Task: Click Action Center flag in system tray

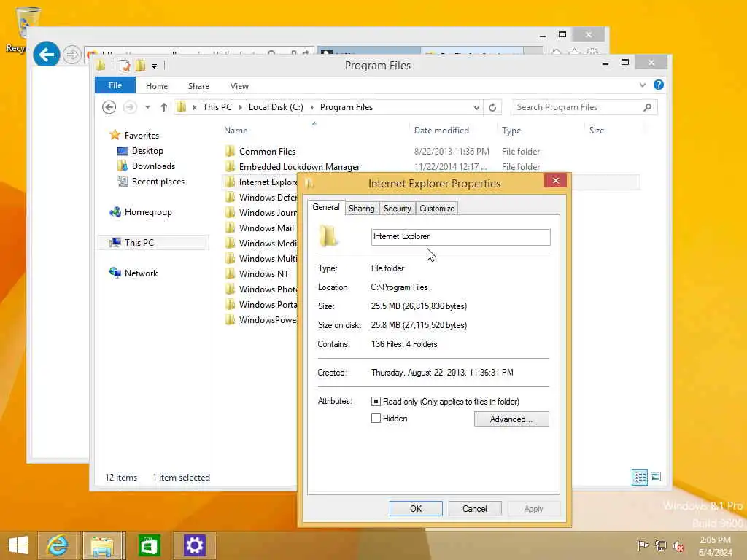Action: [x=643, y=546]
